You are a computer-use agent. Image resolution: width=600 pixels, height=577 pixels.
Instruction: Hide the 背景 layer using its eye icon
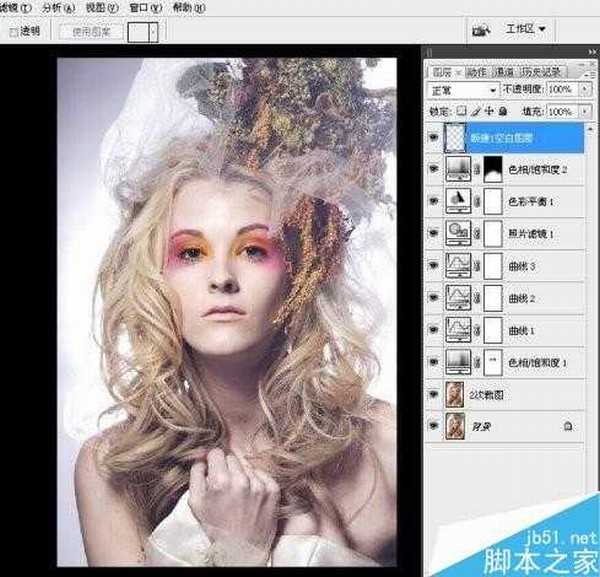click(x=434, y=425)
